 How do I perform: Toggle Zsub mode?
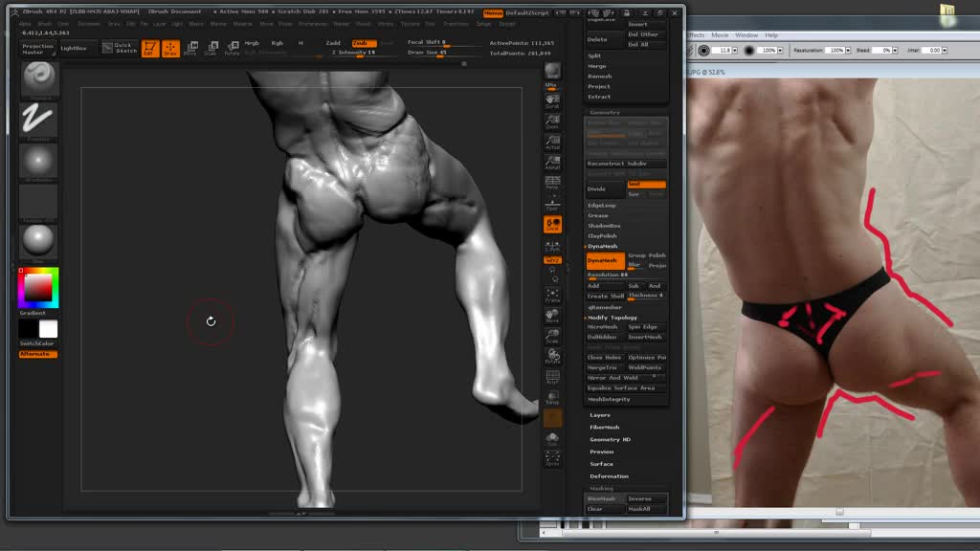click(x=364, y=43)
